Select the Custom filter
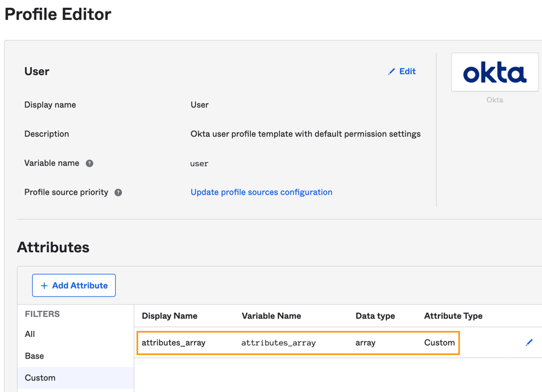Viewport: 542px width, 392px height. click(40, 377)
